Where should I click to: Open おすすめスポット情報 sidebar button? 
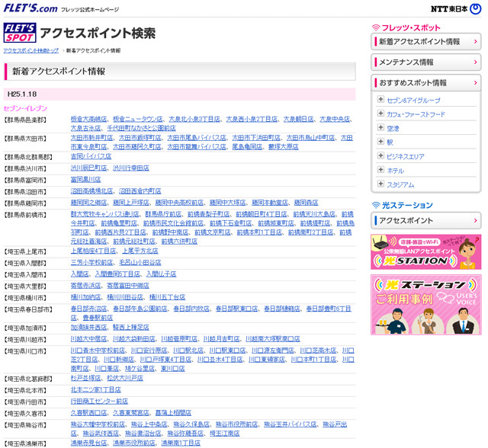click(425, 83)
